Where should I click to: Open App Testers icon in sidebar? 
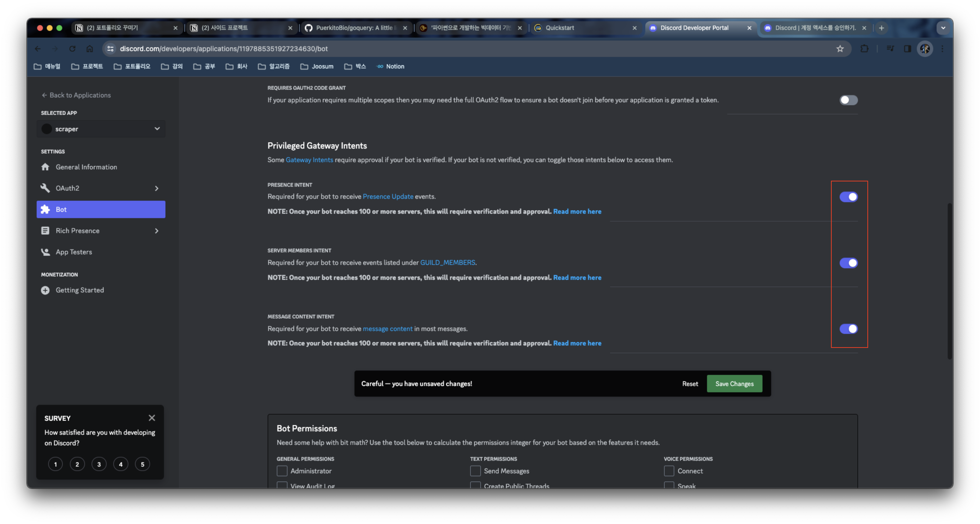[x=45, y=252]
